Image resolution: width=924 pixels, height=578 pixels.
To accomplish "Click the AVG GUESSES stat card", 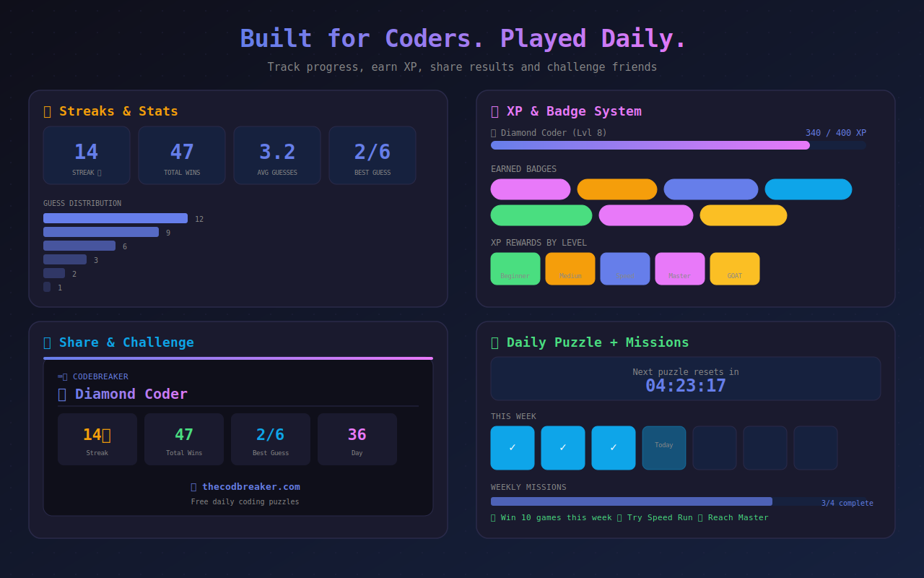I will (277, 155).
